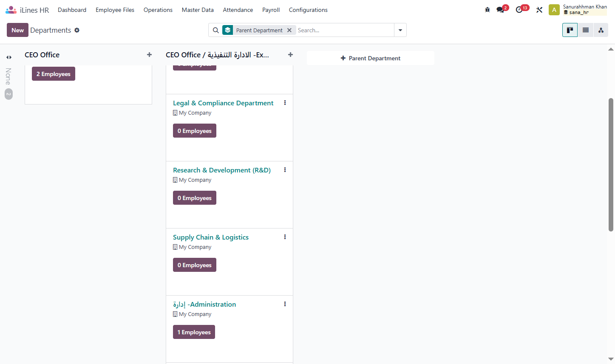
Task: Remove the Parent Department filter
Action: (289, 30)
